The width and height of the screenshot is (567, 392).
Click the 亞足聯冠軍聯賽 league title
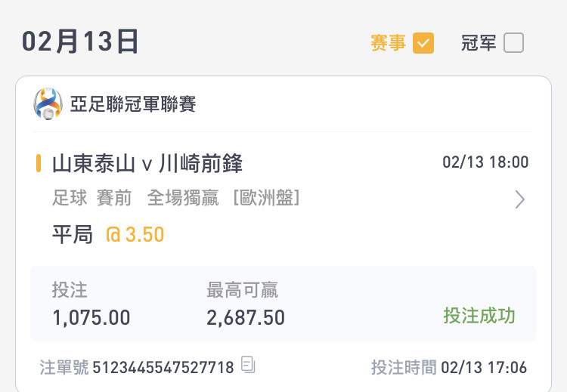pyautogui.click(x=133, y=104)
